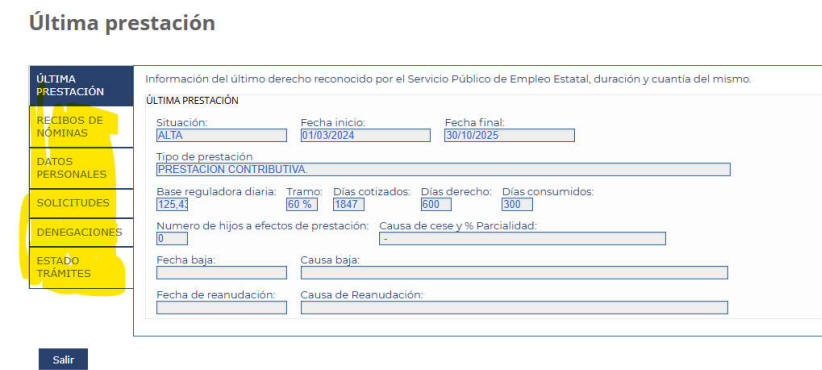Go to the SOLICITUDES tab
The height and width of the screenshot is (370, 822).
click(x=81, y=203)
